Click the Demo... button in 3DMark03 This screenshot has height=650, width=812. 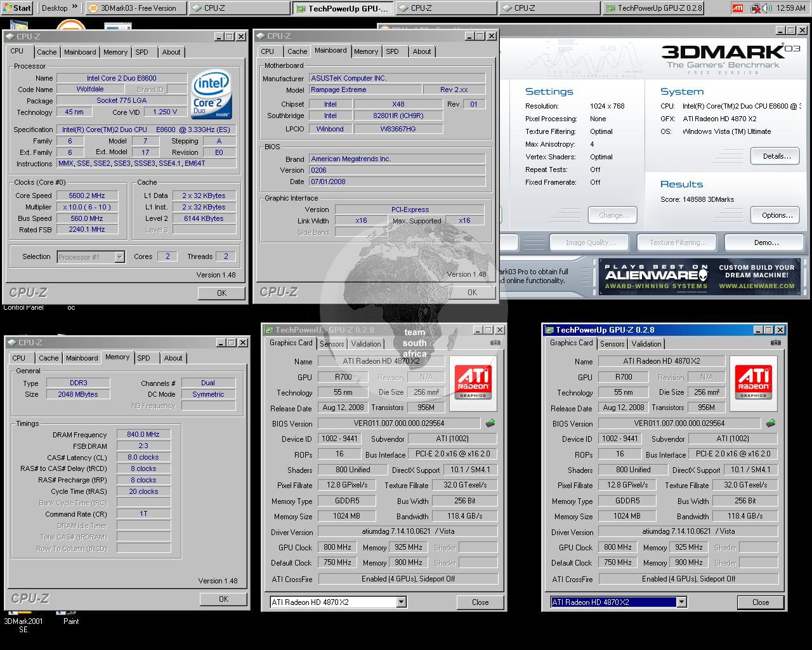[x=766, y=242]
